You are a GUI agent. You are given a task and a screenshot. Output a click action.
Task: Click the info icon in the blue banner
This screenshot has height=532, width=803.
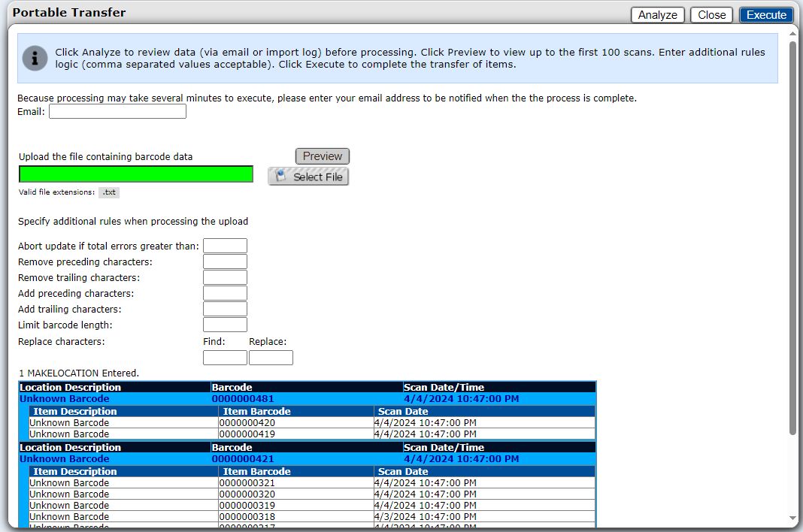(x=35, y=58)
